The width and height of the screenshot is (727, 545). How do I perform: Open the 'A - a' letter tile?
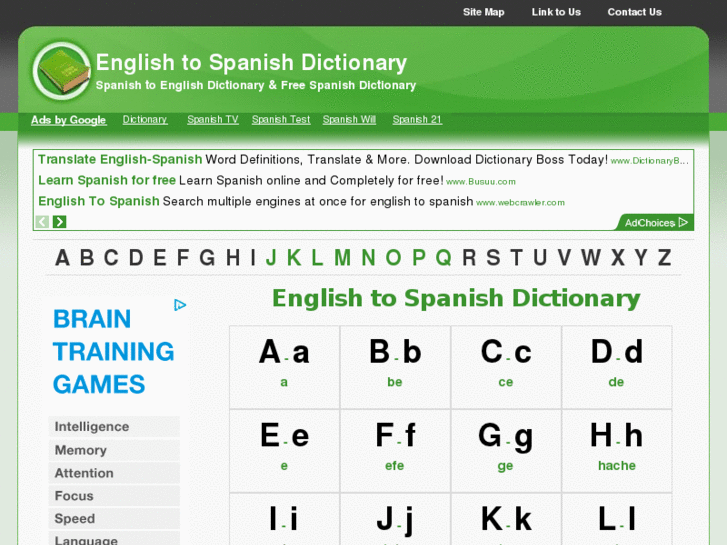[x=285, y=367]
